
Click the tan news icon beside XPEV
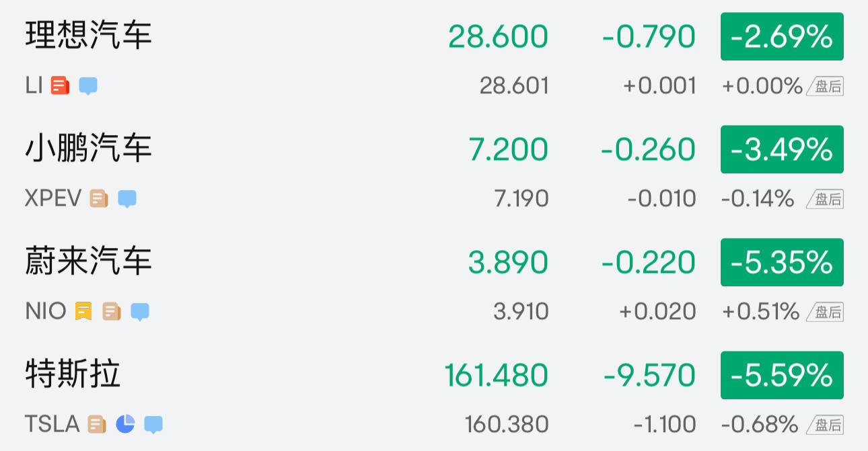pos(99,199)
